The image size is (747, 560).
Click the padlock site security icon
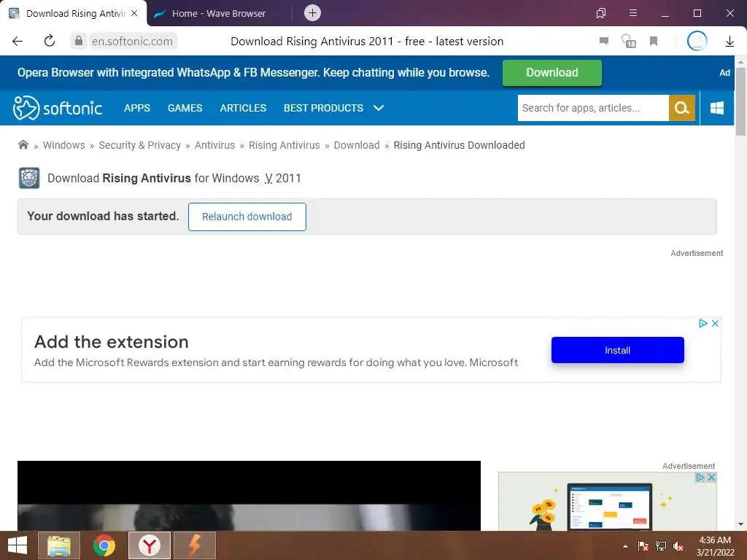(x=79, y=41)
